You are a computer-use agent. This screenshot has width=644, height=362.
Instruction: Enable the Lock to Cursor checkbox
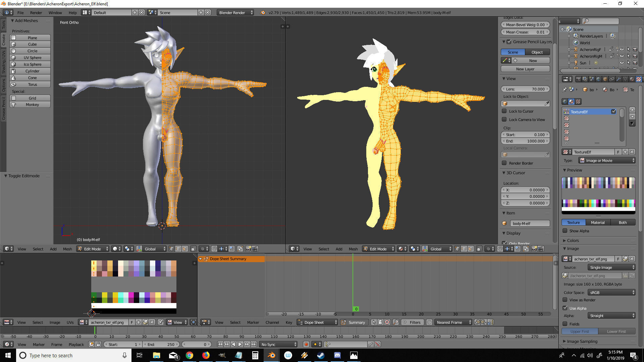click(x=504, y=111)
